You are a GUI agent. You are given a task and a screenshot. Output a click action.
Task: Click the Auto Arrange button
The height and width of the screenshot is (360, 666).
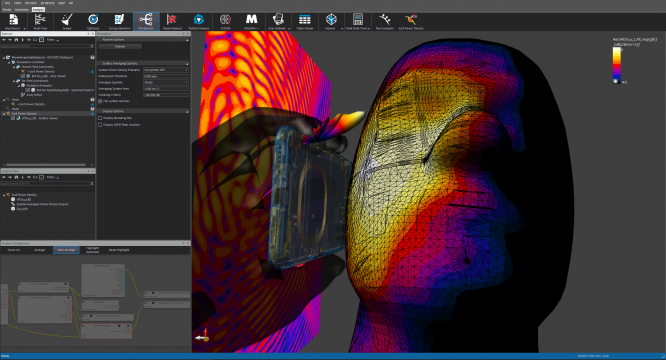tap(66, 250)
